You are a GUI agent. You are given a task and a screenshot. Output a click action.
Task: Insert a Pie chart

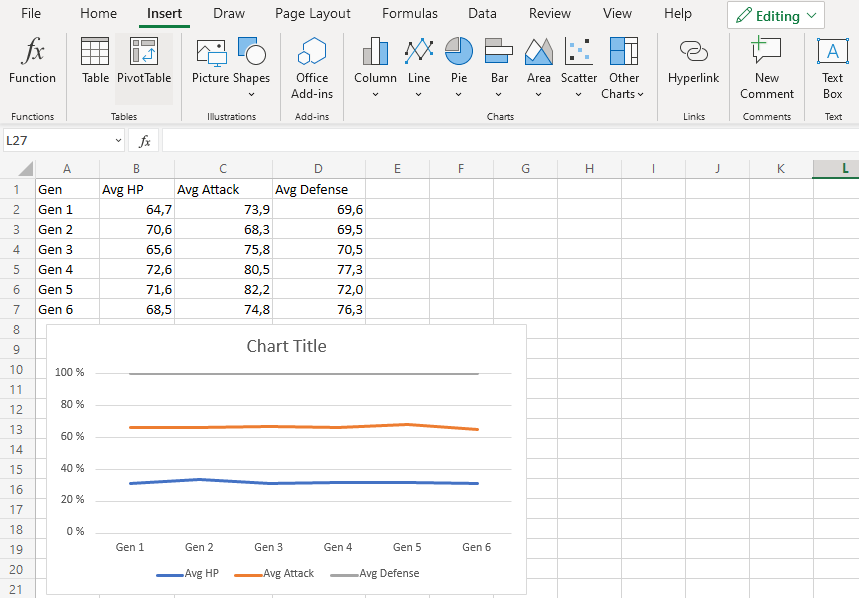click(458, 66)
